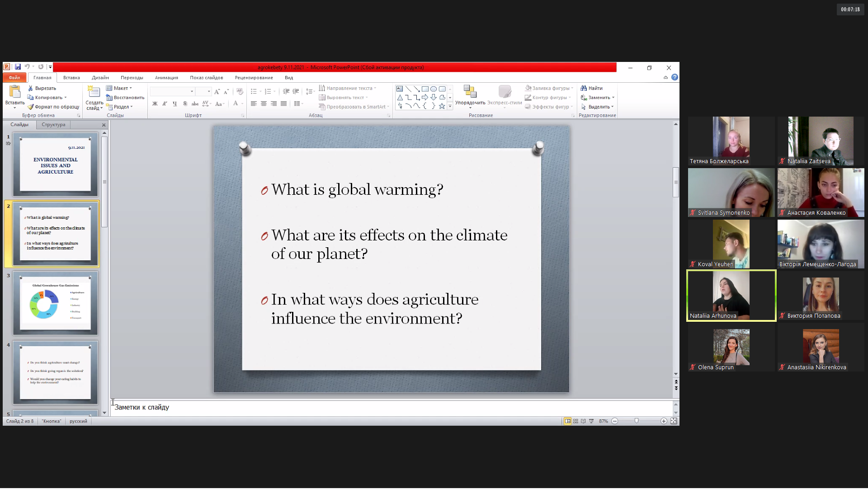Open Reading view from status bar
The width and height of the screenshot is (868, 489).
pos(583,421)
